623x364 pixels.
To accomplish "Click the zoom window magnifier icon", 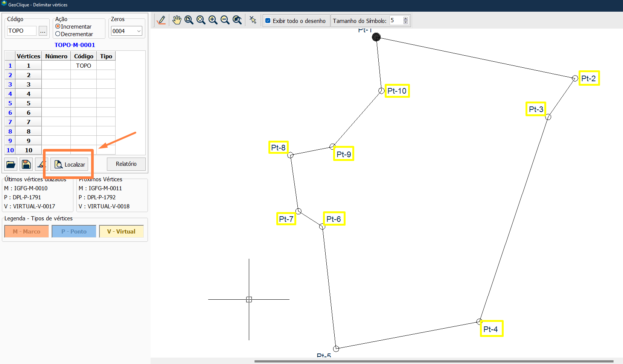I will (x=189, y=20).
